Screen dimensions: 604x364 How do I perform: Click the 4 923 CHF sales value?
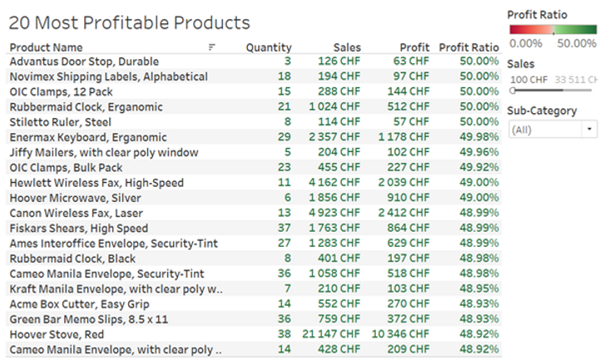(334, 213)
